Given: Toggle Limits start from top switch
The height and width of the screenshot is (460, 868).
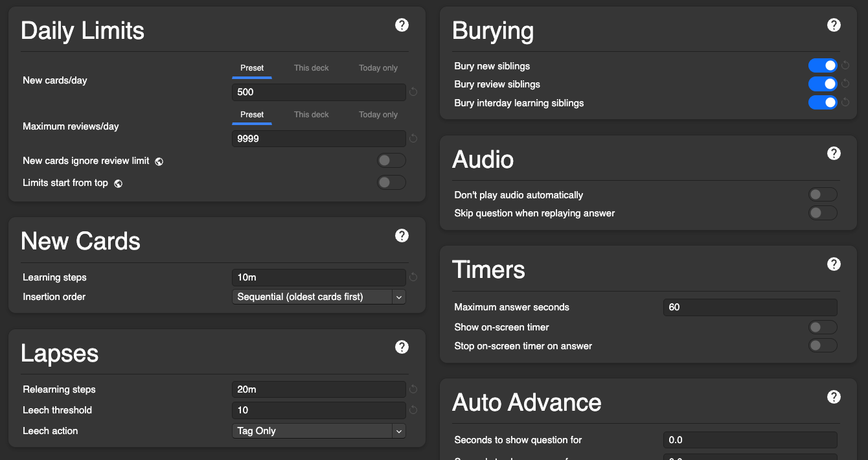Looking at the screenshot, I should (x=391, y=183).
